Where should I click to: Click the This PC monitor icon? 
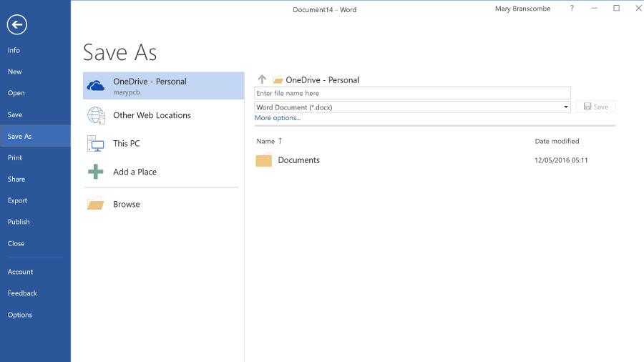[96, 144]
